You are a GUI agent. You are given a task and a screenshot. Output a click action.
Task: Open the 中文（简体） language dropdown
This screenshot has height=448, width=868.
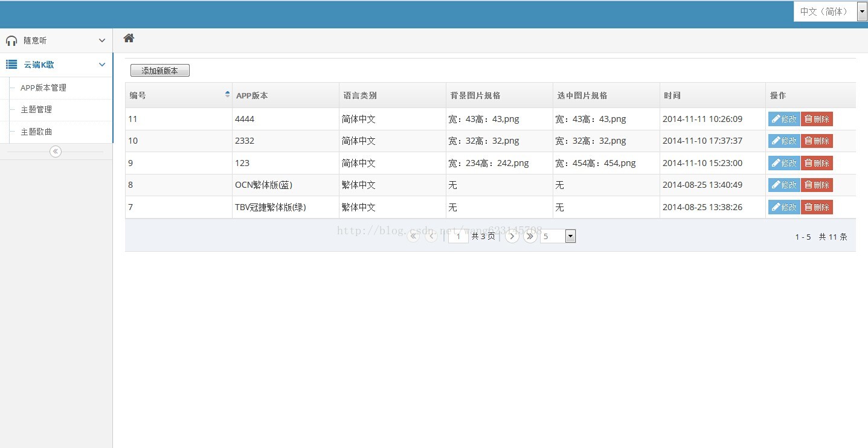831,11
